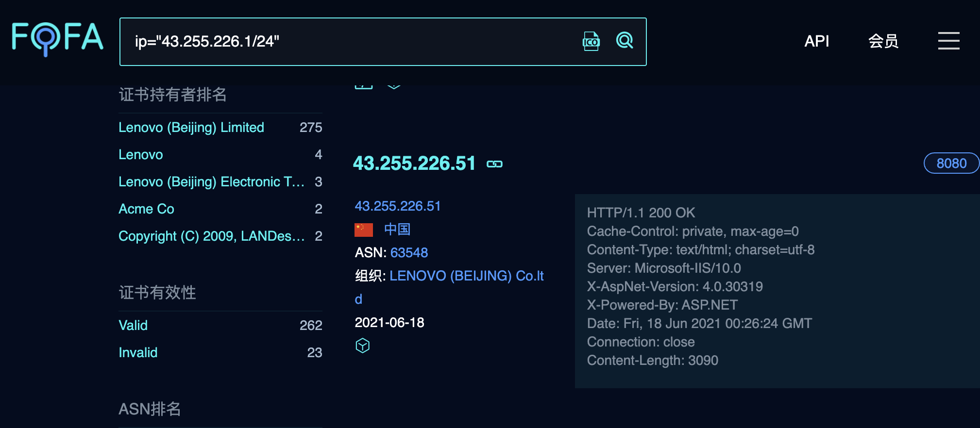Click the cube icon under 2021-06-18
Image resolution: width=980 pixels, height=428 pixels.
click(x=363, y=346)
